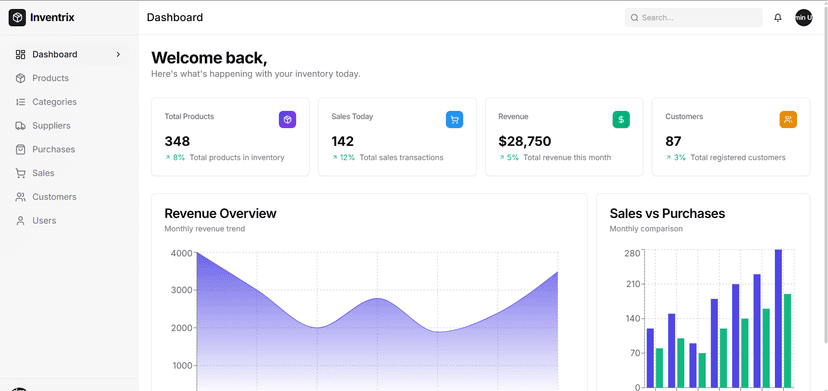Expand the Dashboard chevron arrow

click(118, 54)
